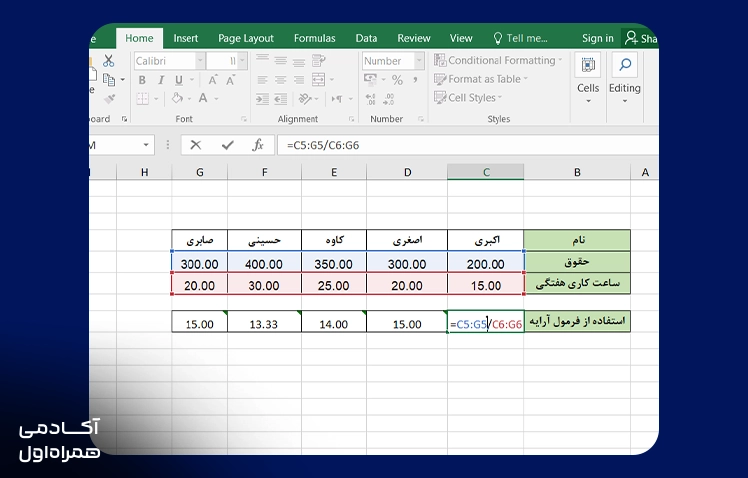Toggle Center horizontal alignment
The image size is (748, 478).
point(280,80)
